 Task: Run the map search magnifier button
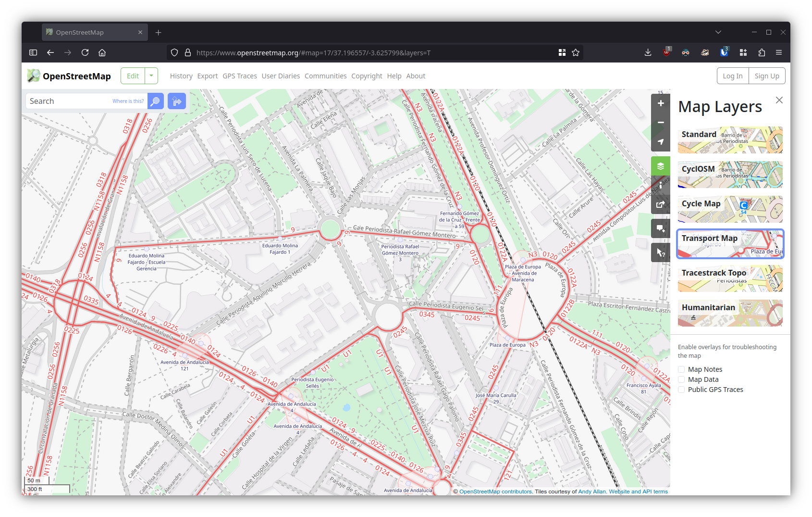(x=156, y=101)
